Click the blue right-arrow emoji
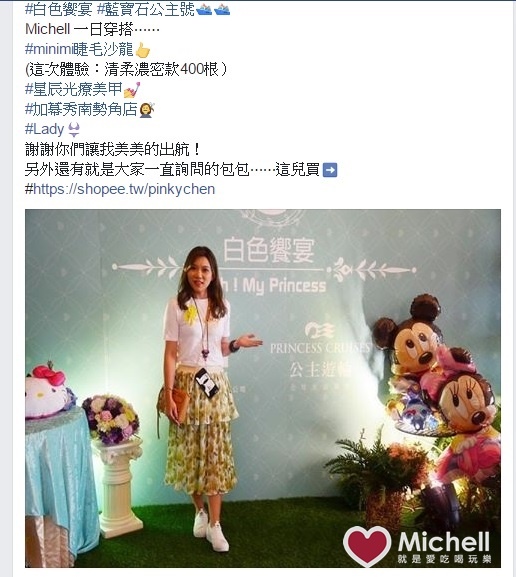This screenshot has height=577, width=516. 330,170
